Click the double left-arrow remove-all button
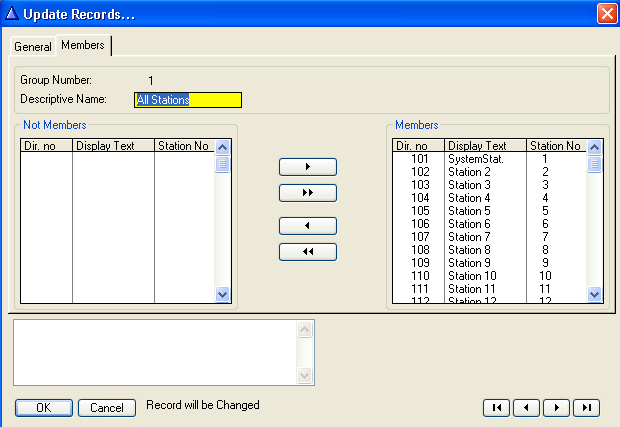Viewport: 620px width, 427px height. tap(308, 252)
